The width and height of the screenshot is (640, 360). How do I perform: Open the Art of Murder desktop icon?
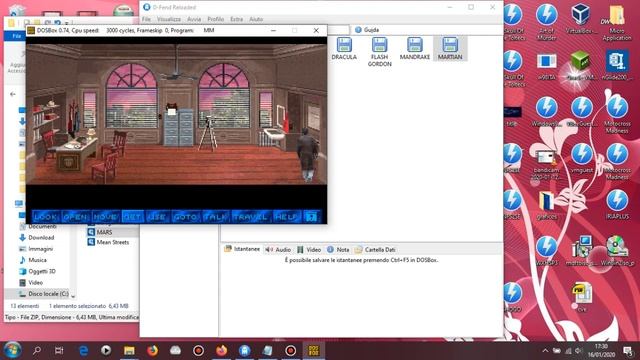tap(547, 22)
